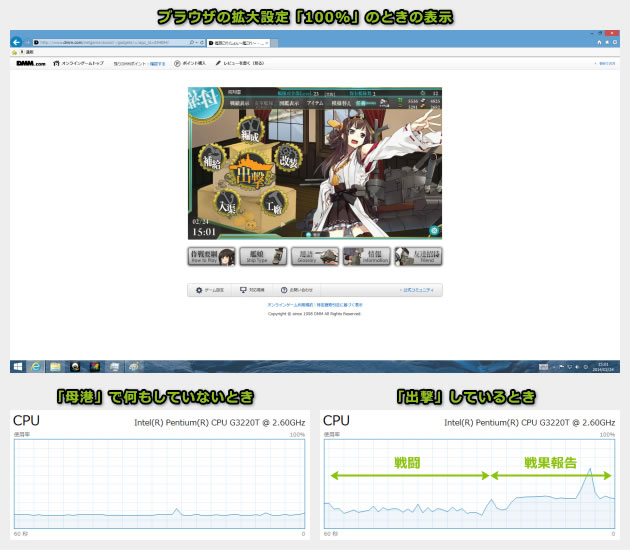Click the browser back arrow button
The width and height of the screenshot is (630, 550).
point(16,42)
